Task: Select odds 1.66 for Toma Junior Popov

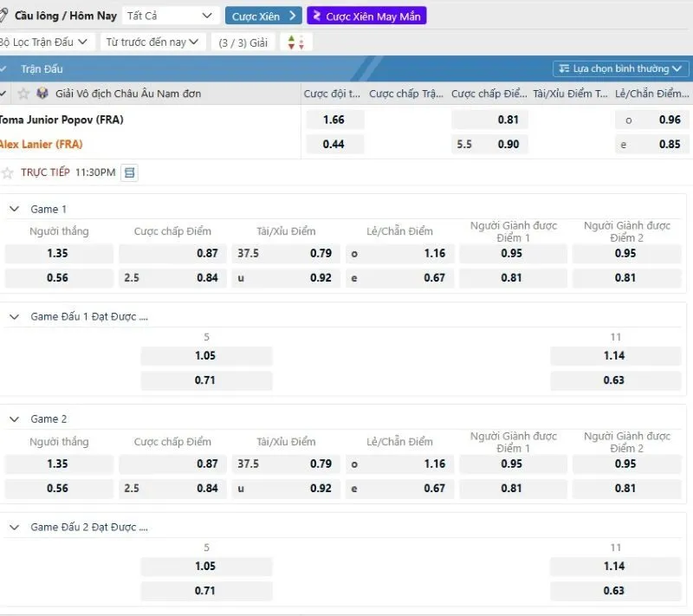Action: [334, 120]
